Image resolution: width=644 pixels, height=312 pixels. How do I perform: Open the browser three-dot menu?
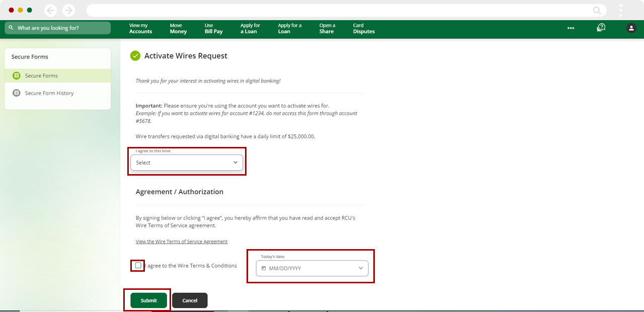point(621,10)
